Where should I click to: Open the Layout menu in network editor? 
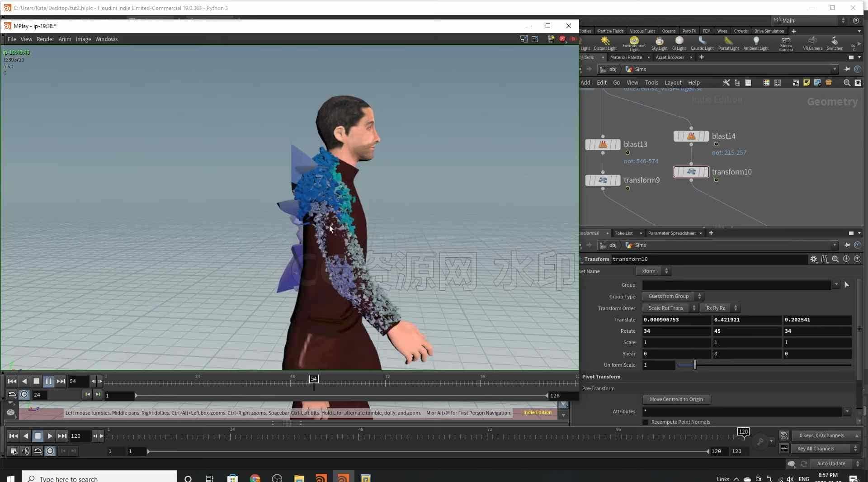click(x=673, y=83)
